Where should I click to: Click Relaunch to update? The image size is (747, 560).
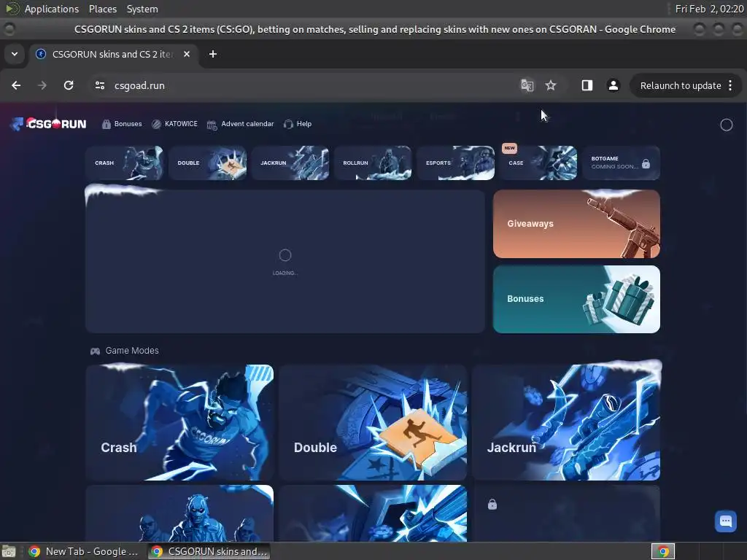coord(681,86)
